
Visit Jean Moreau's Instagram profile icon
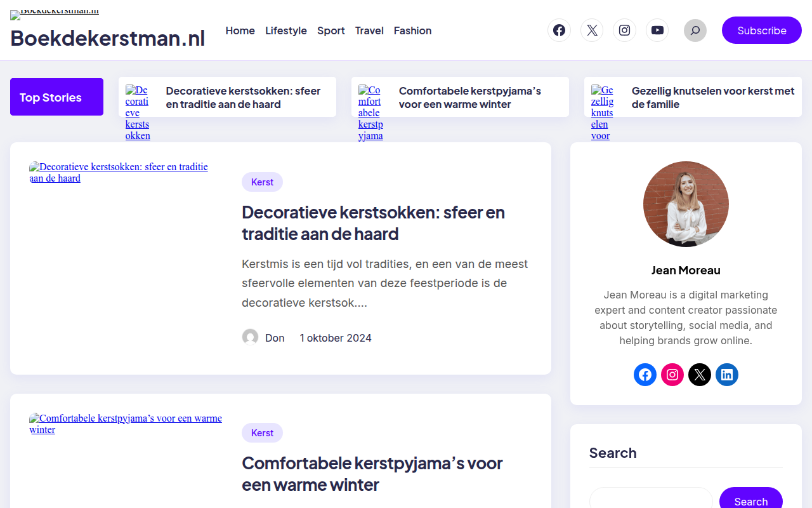click(x=672, y=375)
